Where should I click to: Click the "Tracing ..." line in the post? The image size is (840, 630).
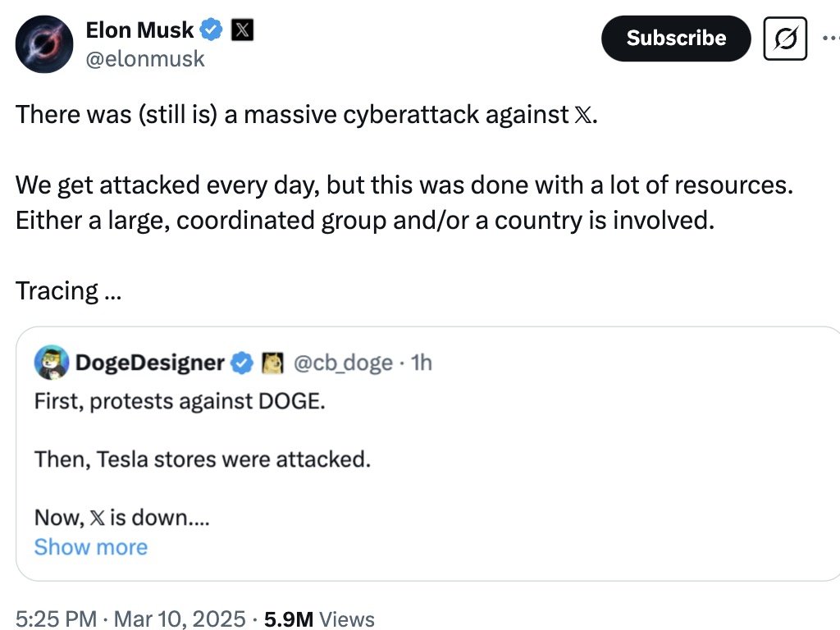point(68,291)
